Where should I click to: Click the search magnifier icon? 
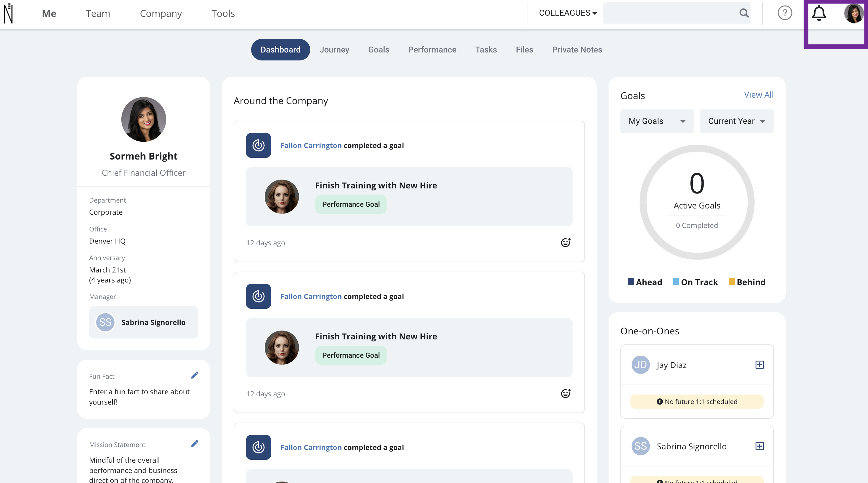744,13
